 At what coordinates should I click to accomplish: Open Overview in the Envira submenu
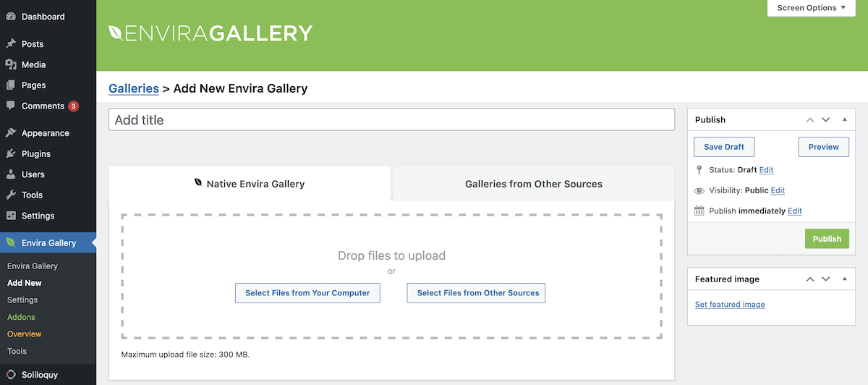25,334
